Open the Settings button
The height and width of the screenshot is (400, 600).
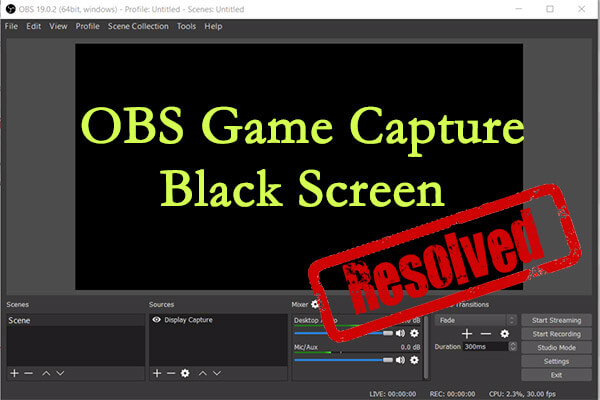tap(556, 361)
